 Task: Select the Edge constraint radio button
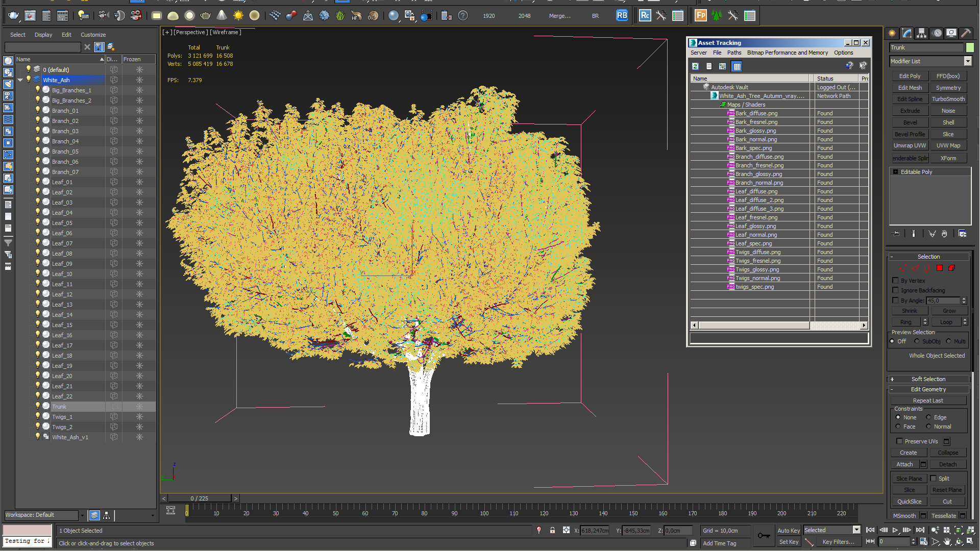[x=928, y=417]
